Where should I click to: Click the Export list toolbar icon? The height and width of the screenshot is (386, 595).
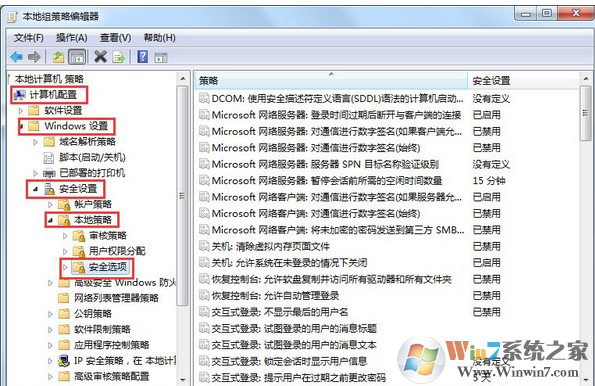[x=119, y=57]
